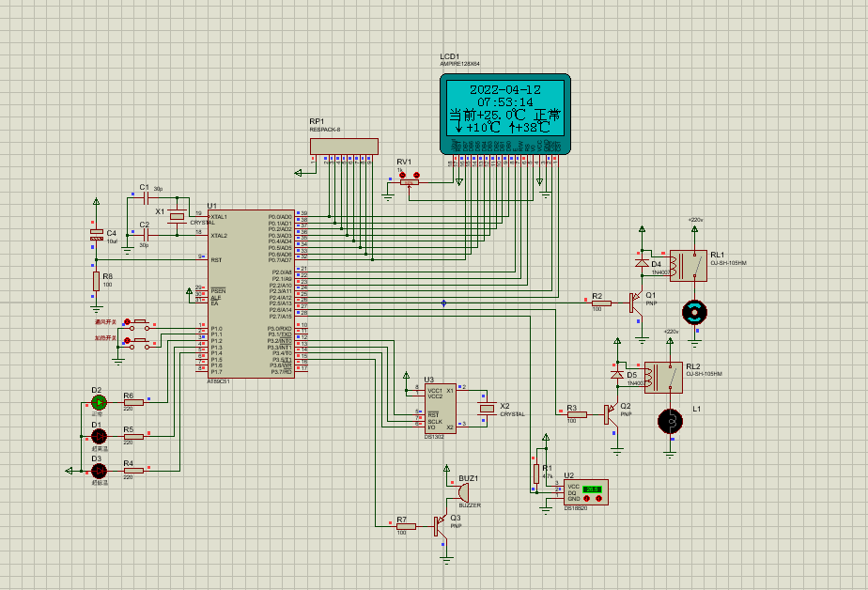868x590 pixels.
Task: Click the '+220v' label above RL1
Action: click(x=695, y=220)
